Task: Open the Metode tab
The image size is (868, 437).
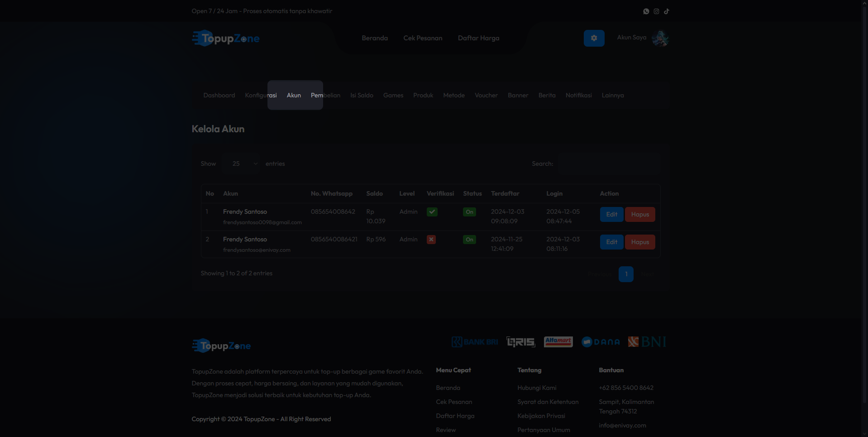Action: [454, 96]
